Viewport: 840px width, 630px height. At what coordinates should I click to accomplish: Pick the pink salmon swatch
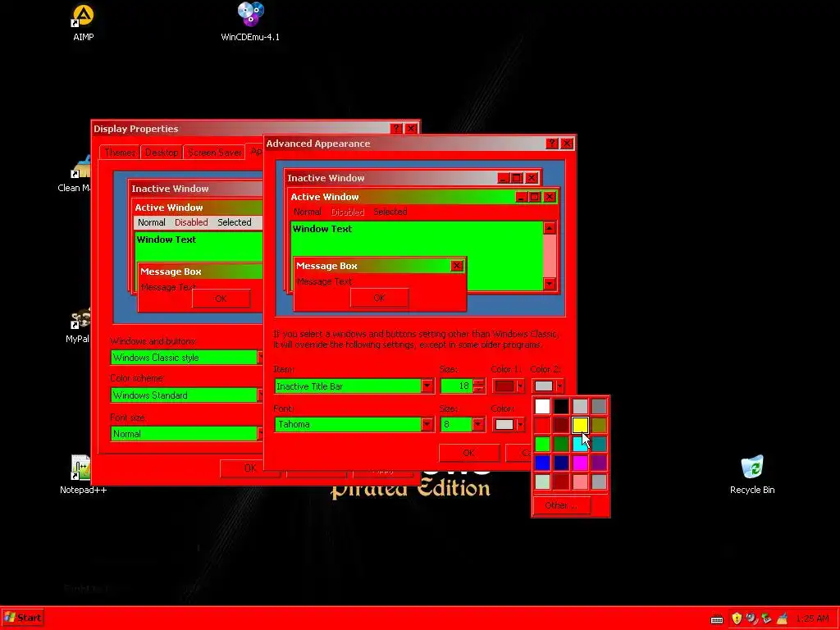(580, 482)
